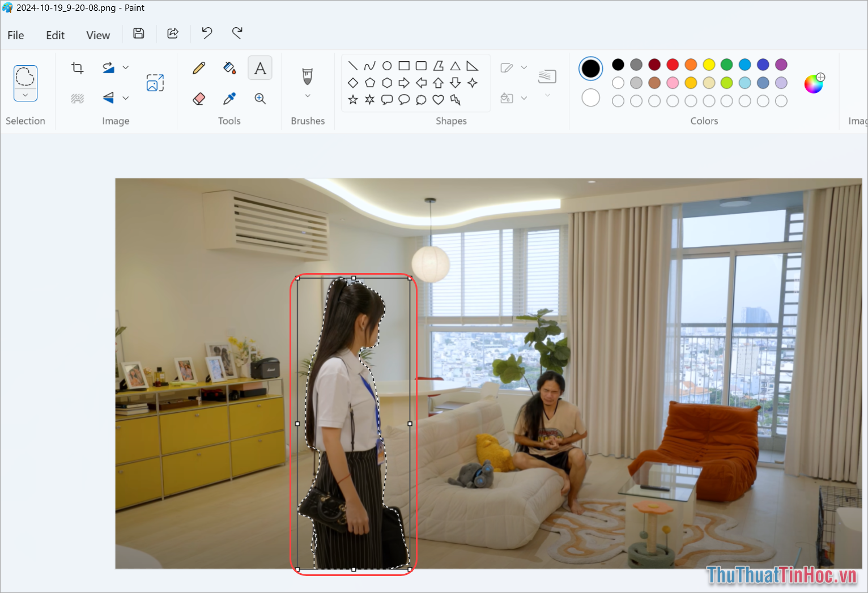Image resolution: width=868 pixels, height=593 pixels.
Task: Select the rectangle shape
Action: tap(404, 65)
